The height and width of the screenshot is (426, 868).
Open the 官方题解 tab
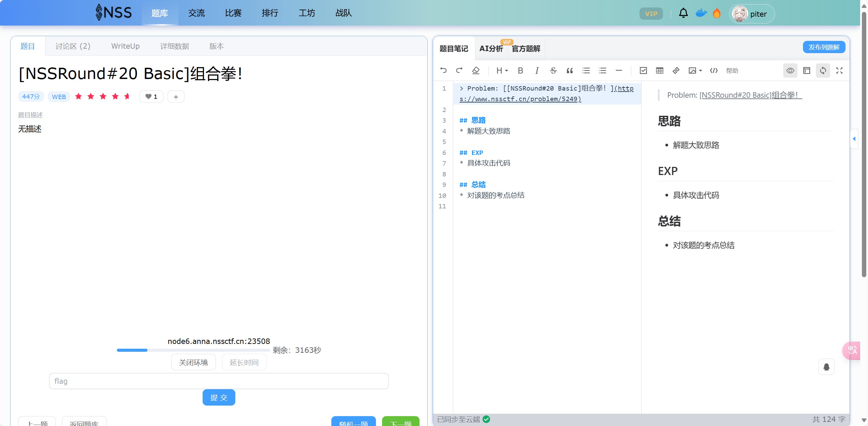coord(526,49)
